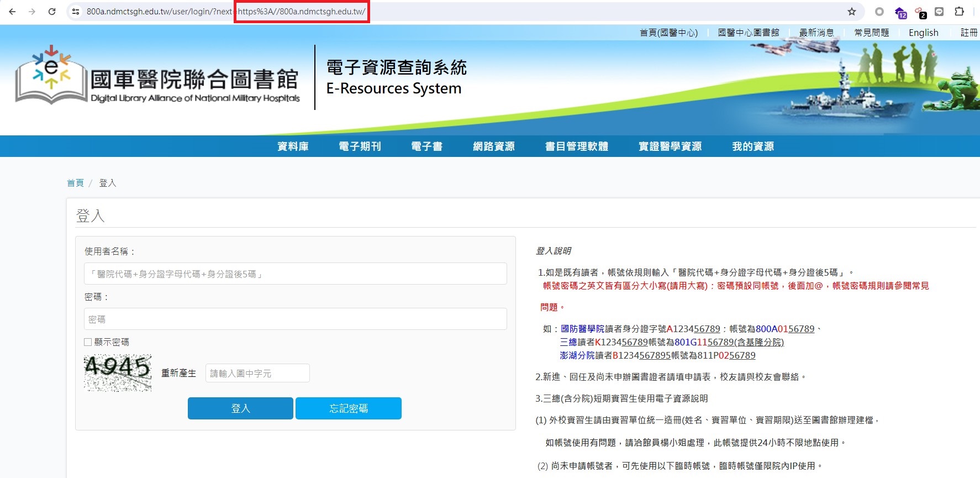Open site information icon in address bar
Image resolution: width=980 pixels, height=478 pixels.
(76, 12)
